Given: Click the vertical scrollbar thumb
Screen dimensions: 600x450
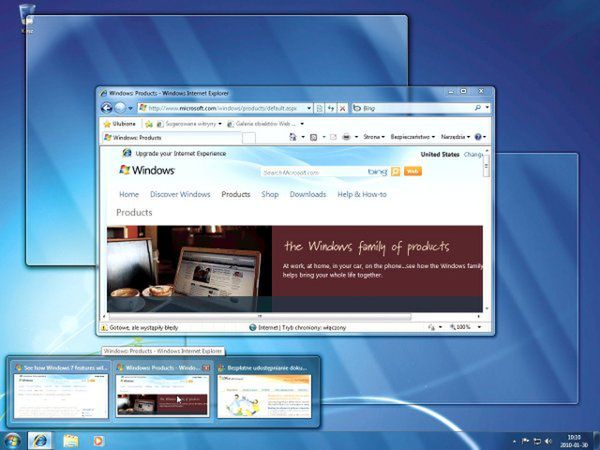Looking at the screenshot, I should pos(486,166).
